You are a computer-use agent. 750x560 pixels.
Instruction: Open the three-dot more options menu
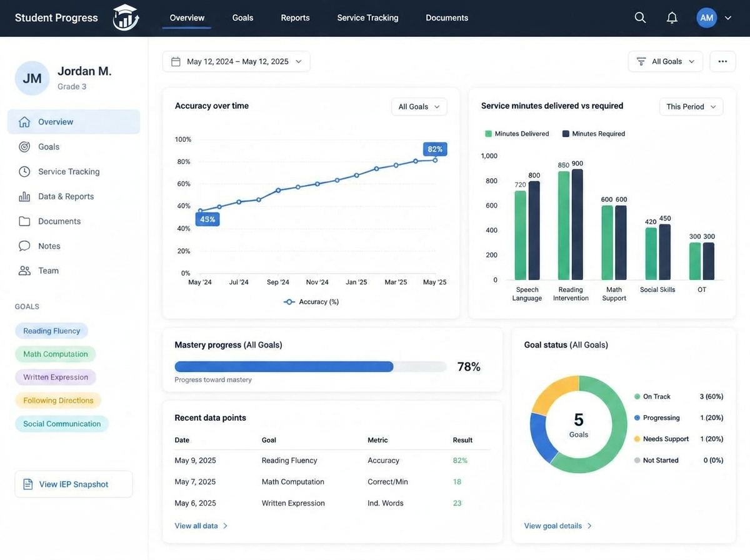click(x=722, y=61)
